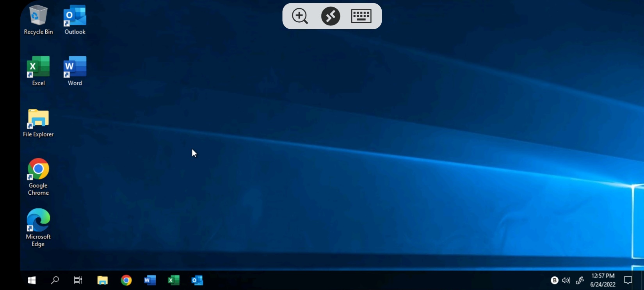Launch Word from the taskbar
Viewport: 644px width, 290px height.
point(150,280)
